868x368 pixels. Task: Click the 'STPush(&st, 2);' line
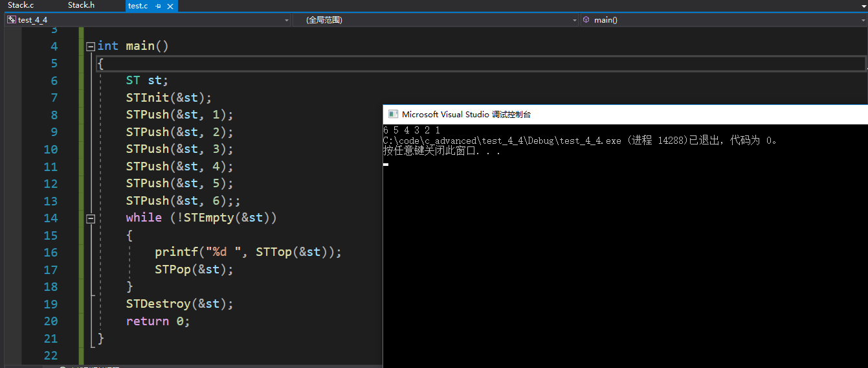(180, 132)
